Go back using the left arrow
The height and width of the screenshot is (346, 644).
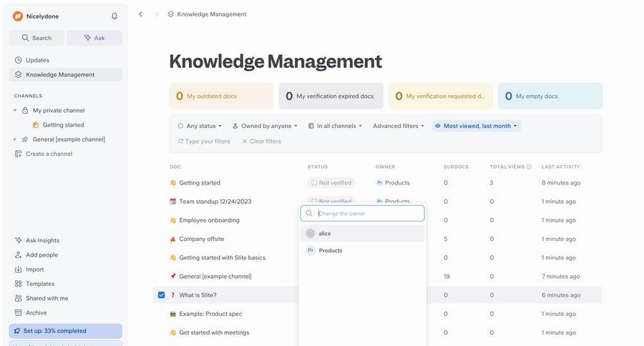(x=140, y=14)
